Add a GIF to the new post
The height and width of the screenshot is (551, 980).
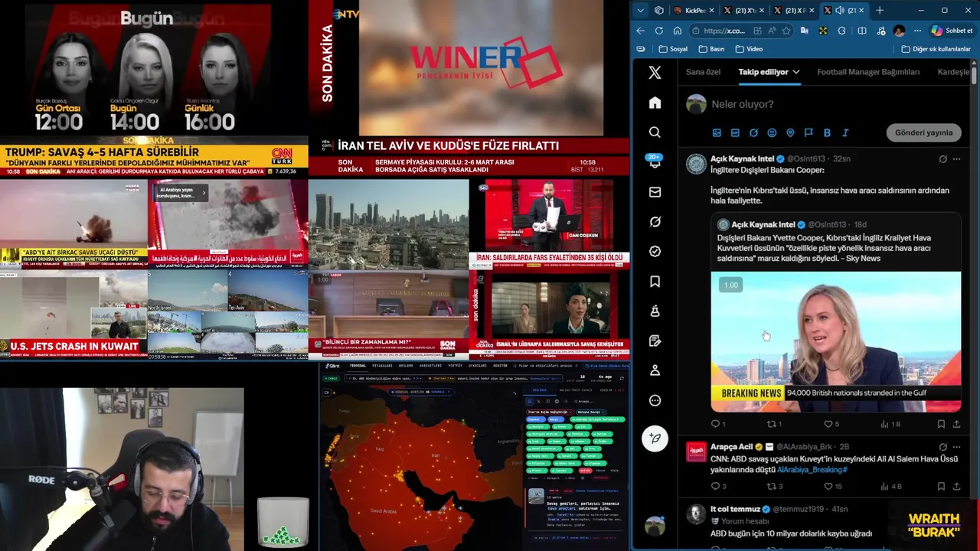735,132
